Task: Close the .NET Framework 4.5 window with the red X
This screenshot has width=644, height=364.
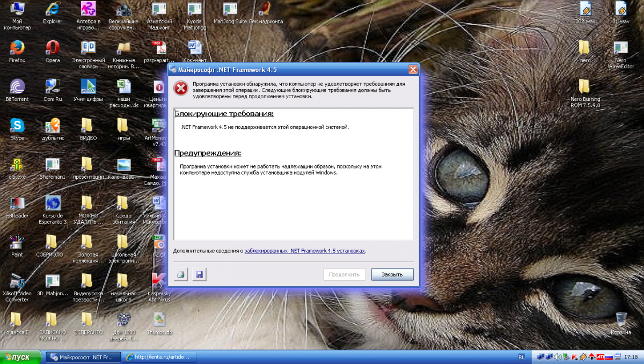Action: 413,70
